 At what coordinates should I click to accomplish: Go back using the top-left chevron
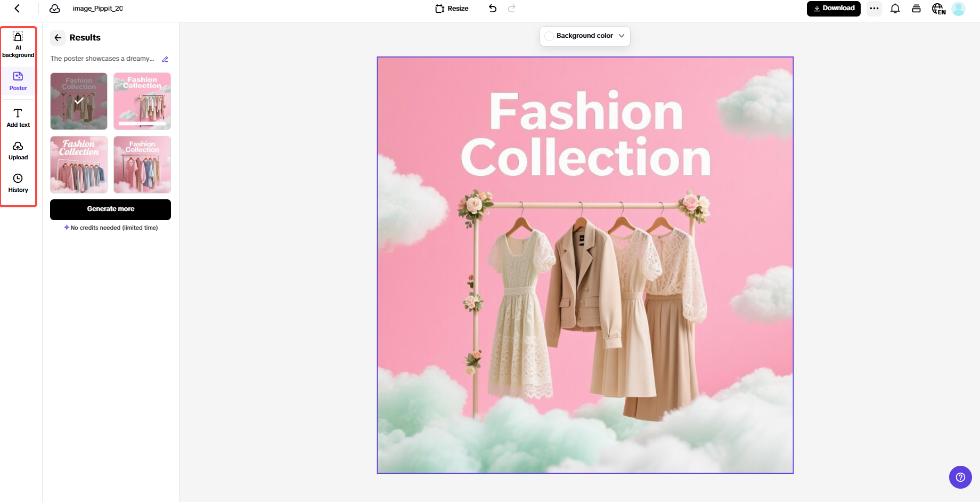click(x=17, y=9)
